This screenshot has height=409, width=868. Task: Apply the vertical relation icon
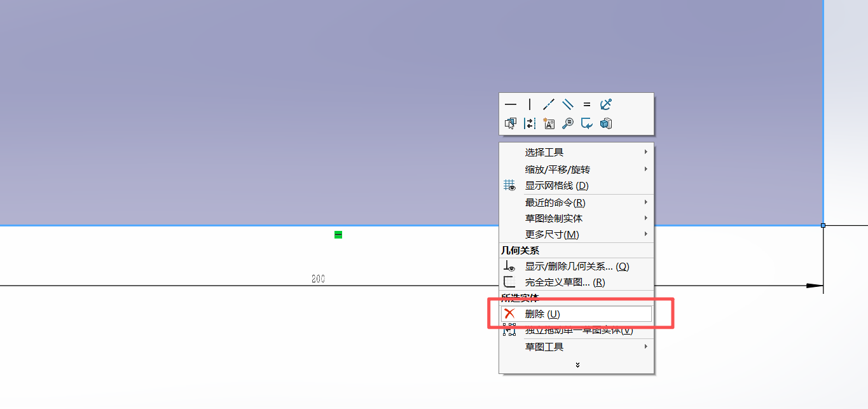coord(530,104)
